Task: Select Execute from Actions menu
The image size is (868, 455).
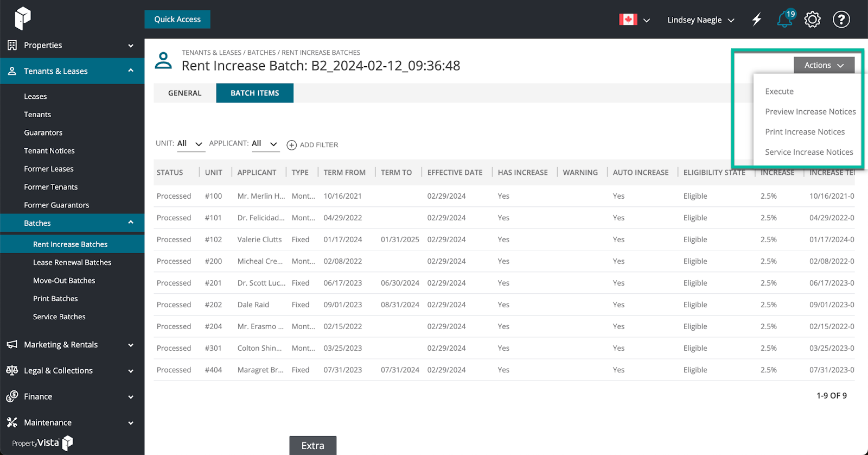Action: [780, 92]
